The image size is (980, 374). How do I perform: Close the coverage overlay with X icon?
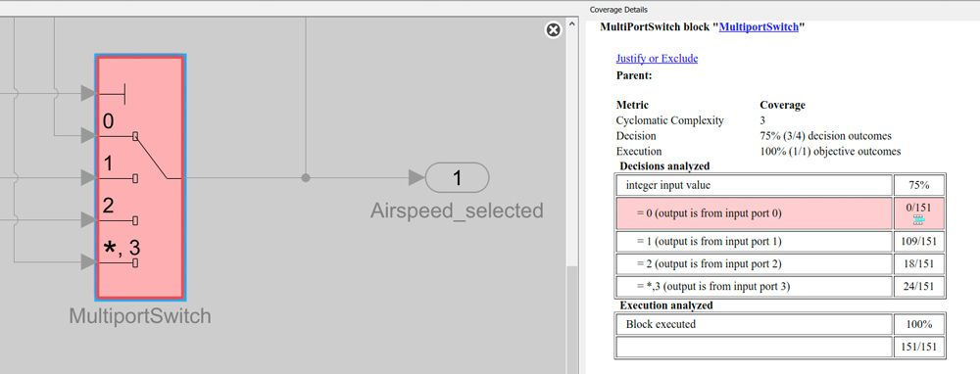tap(553, 30)
